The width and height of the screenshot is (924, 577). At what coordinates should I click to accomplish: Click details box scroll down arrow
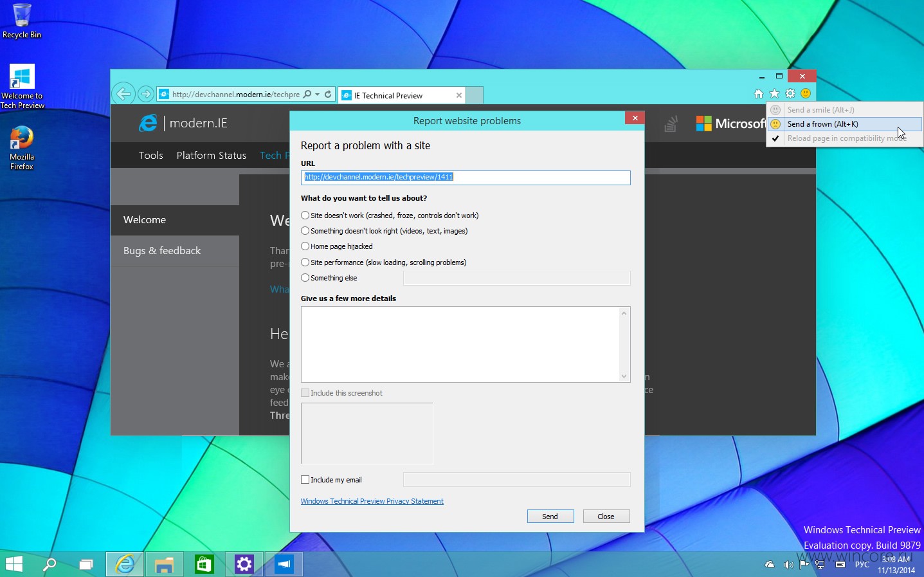tap(624, 376)
